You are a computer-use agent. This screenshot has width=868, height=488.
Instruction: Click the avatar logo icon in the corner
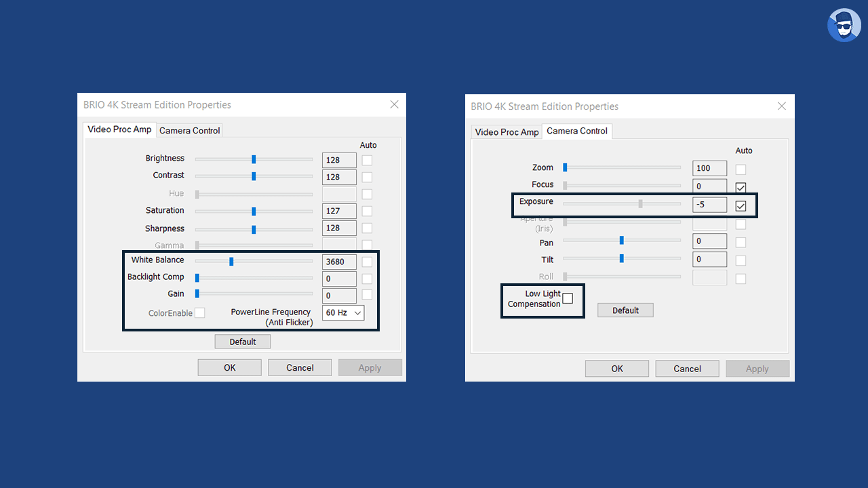pyautogui.click(x=844, y=26)
